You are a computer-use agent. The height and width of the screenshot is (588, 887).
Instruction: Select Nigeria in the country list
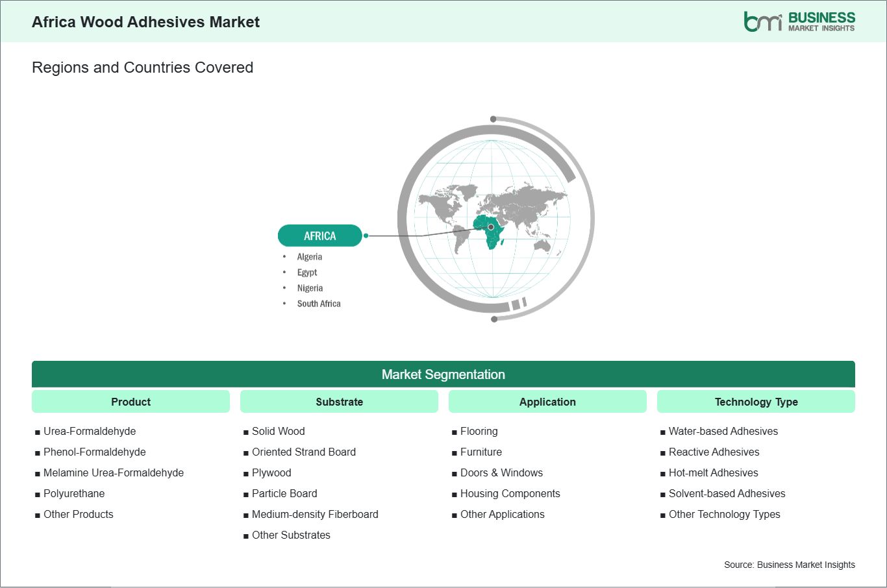[310, 288]
